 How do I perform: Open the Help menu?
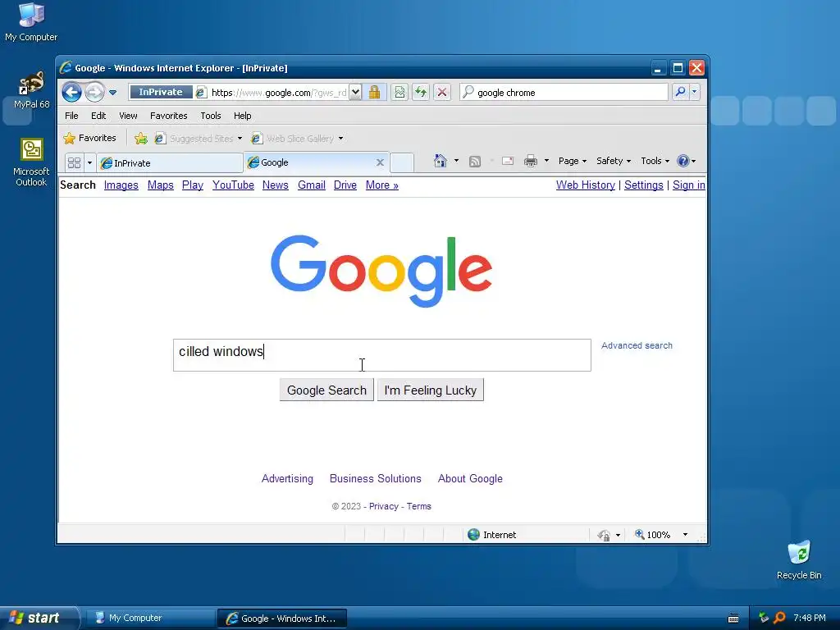tap(242, 116)
